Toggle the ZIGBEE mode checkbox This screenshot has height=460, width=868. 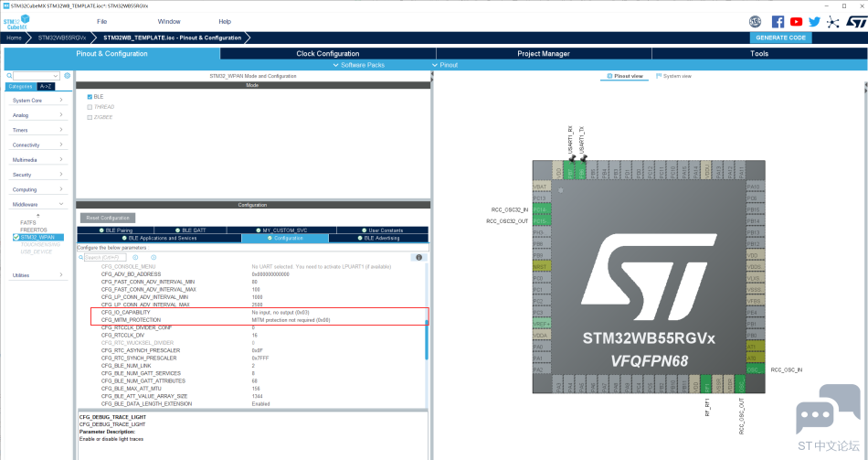(90, 117)
